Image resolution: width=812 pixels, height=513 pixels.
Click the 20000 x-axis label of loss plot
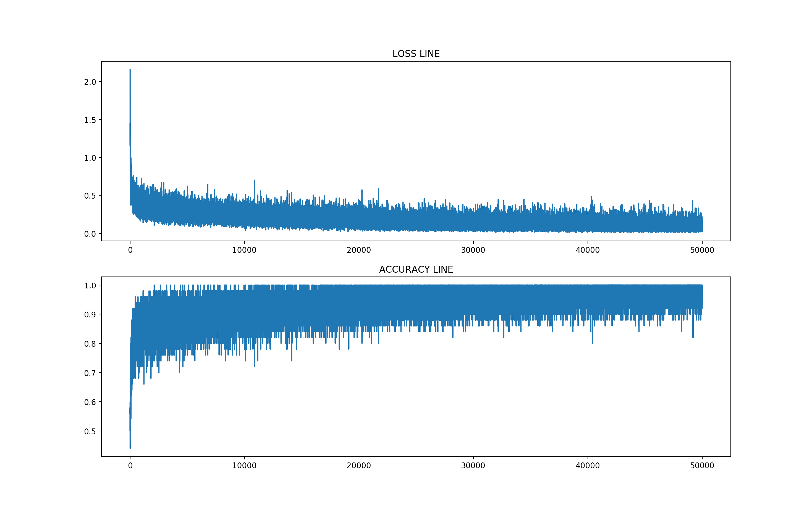click(358, 250)
